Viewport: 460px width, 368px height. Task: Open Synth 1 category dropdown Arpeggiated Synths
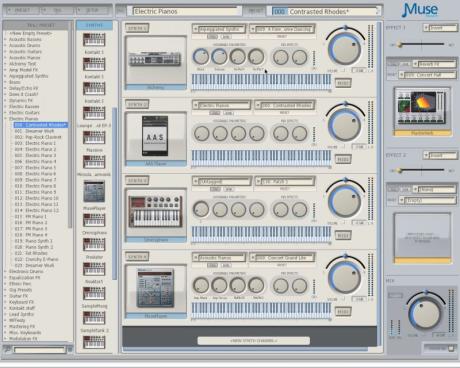[219, 29]
